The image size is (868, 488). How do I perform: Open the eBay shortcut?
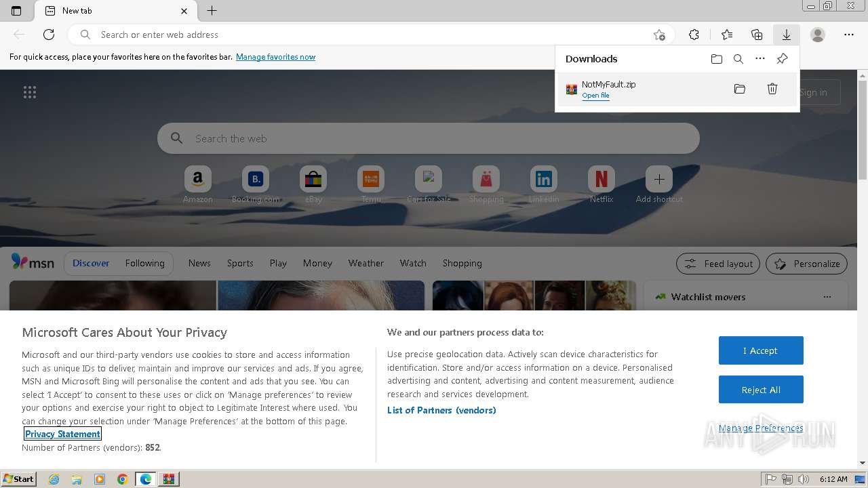coord(313,184)
